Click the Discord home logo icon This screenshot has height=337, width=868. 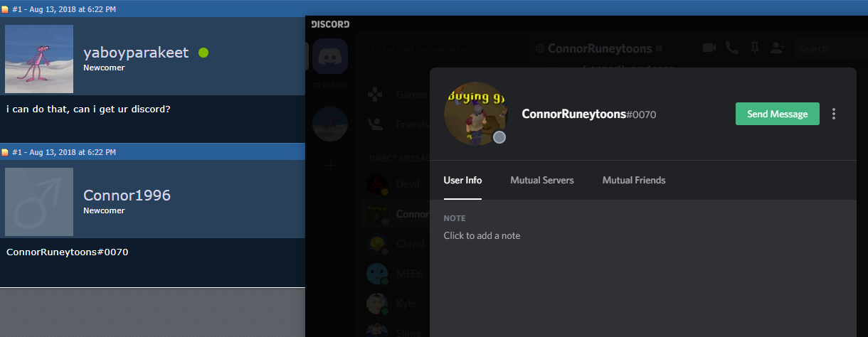tap(330, 55)
